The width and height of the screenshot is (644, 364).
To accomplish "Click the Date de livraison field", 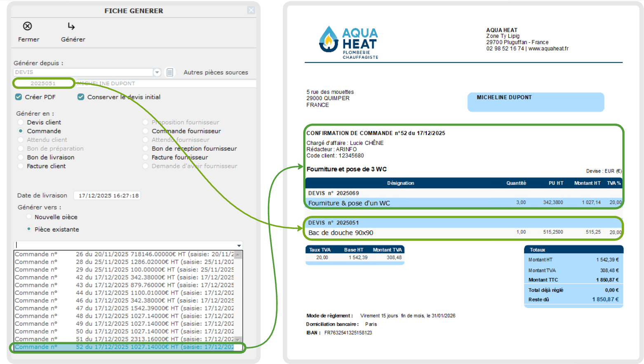I will pyautogui.click(x=108, y=196).
